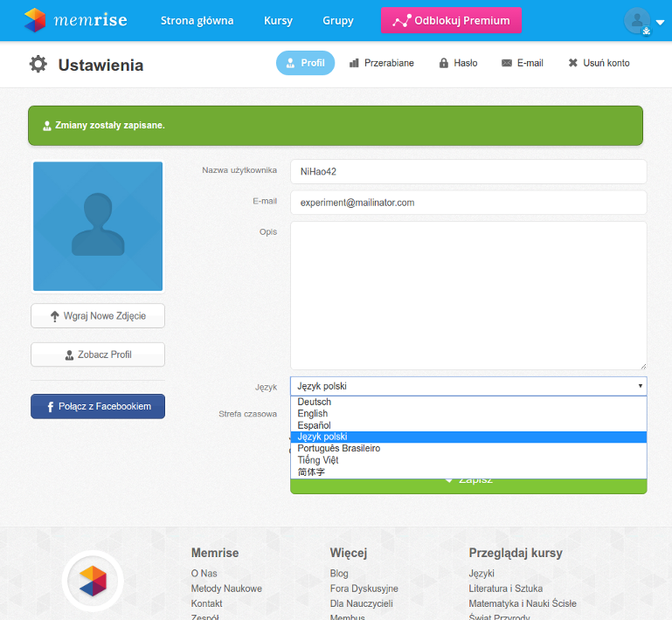
Task: Open Literatura i Sztuka footer link
Action: [x=506, y=589]
